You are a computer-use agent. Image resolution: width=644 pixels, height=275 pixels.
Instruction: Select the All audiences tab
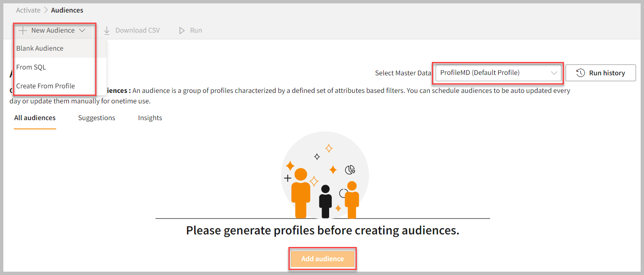click(35, 118)
